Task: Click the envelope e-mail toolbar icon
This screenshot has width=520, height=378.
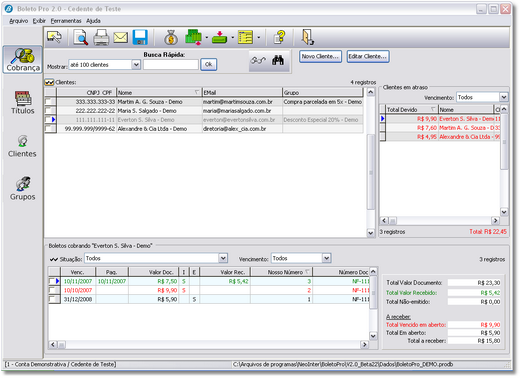Action: pyautogui.click(x=121, y=37)
